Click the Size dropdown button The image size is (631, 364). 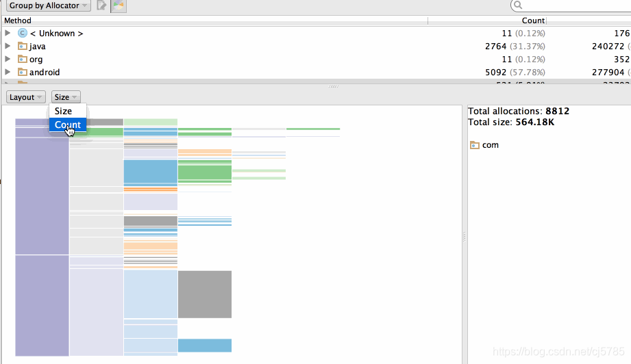(x=66, y=97)
